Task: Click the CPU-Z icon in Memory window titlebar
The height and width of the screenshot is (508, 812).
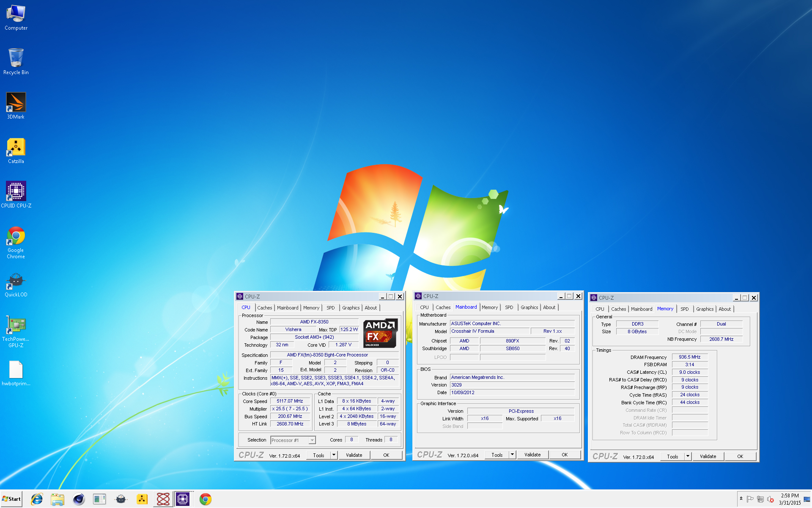Action: tap(594, 298)
